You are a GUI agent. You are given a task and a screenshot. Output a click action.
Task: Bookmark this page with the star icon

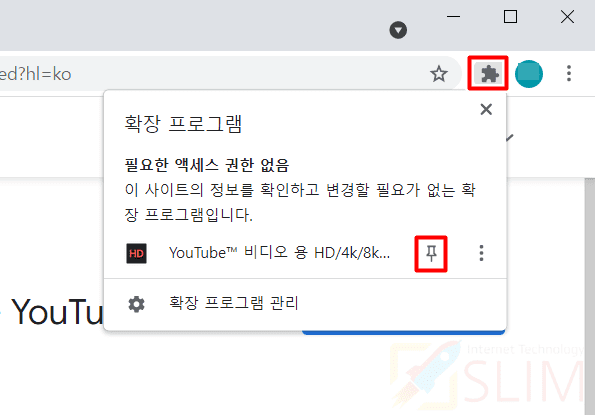point(439,74)
